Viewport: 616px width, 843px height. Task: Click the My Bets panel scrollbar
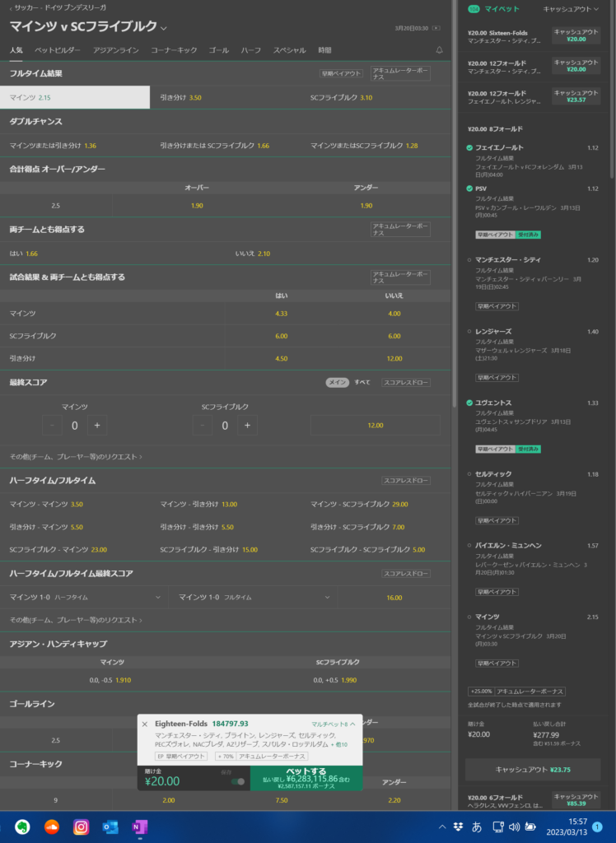[x=612, y=89]
